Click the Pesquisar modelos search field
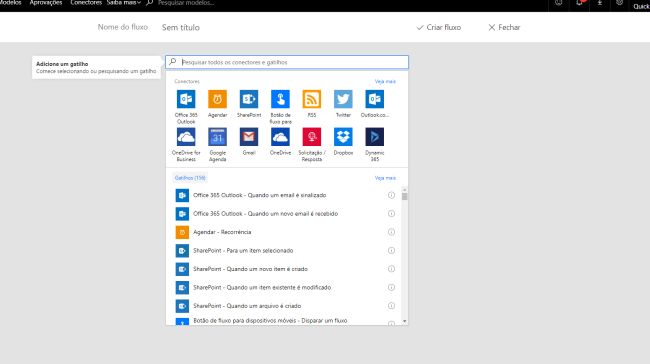 point(186,3)
